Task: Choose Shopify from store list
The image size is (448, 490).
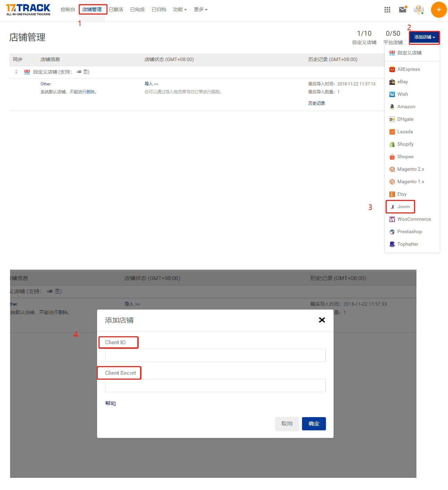Action: [412, 144]
